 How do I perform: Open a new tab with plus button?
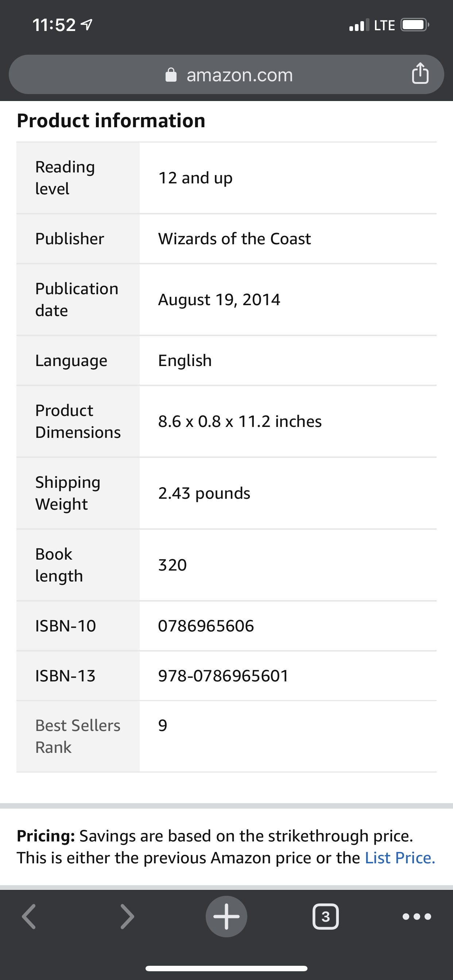(x=226, y=917)
